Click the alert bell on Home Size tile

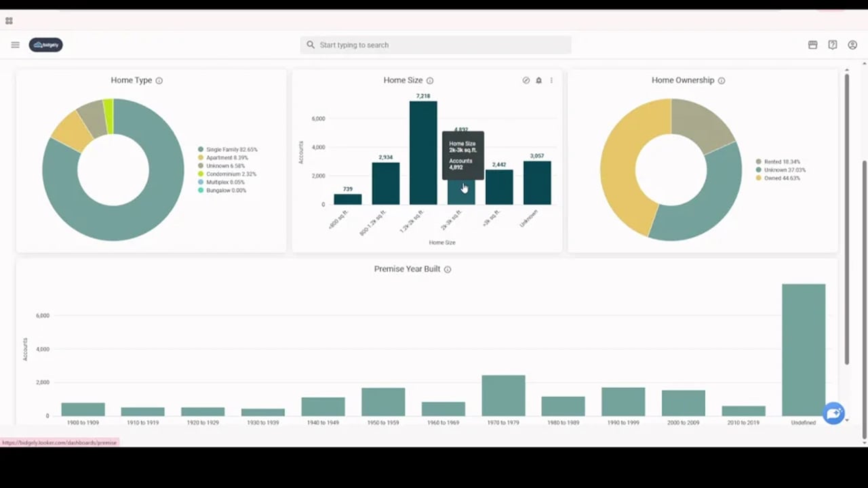click(538, 80)
